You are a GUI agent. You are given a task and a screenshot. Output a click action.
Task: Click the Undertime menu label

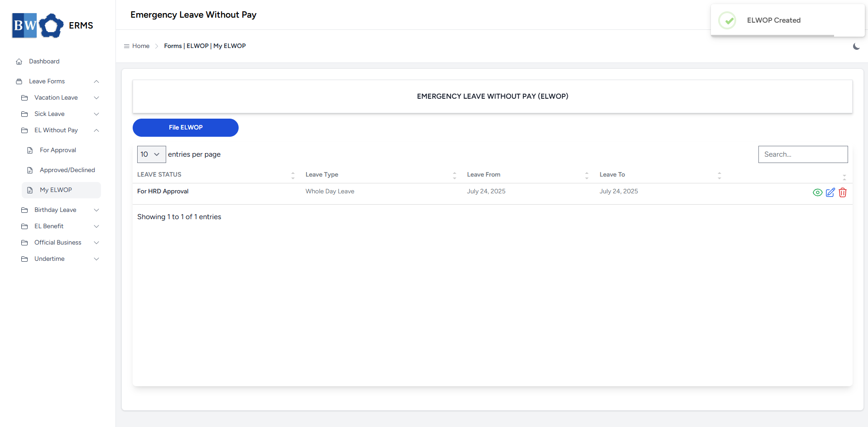coord(49,259)
